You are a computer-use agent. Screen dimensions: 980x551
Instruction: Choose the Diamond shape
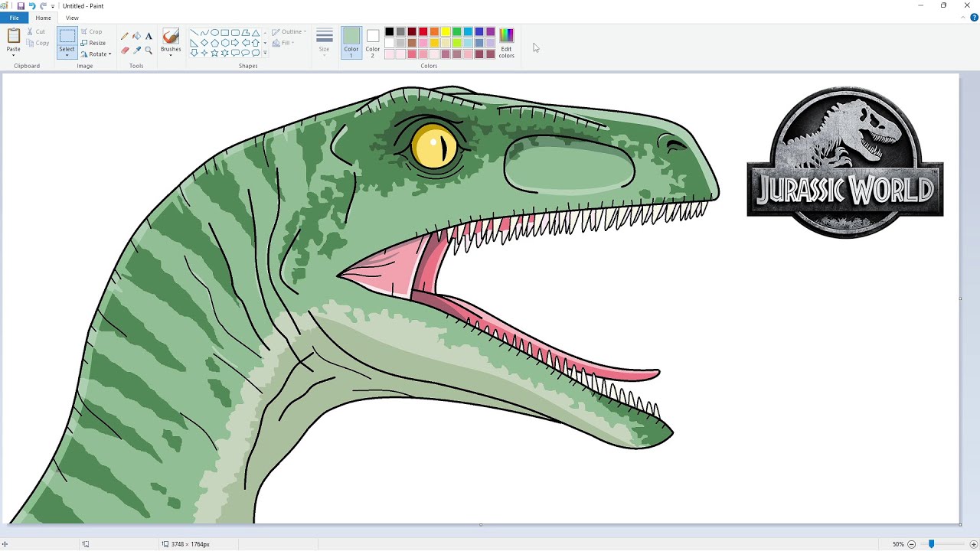point(204,43)
